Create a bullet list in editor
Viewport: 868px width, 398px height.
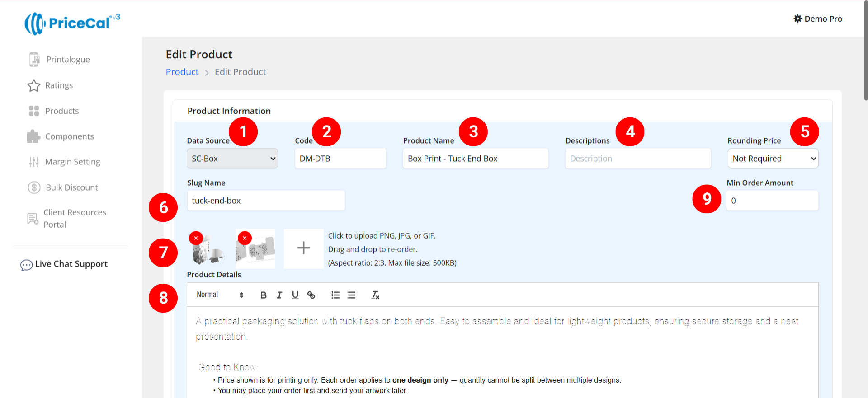coord(351,295)
